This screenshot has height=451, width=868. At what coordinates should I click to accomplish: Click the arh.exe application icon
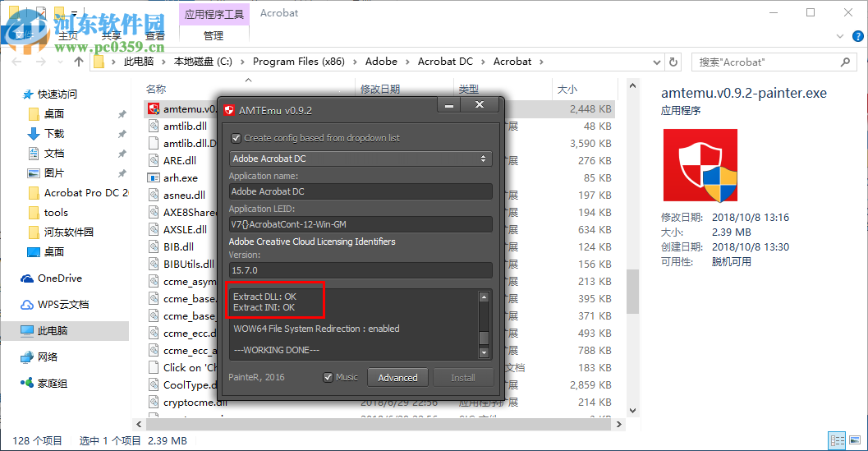pyautogui.click(x=154, y=177)
